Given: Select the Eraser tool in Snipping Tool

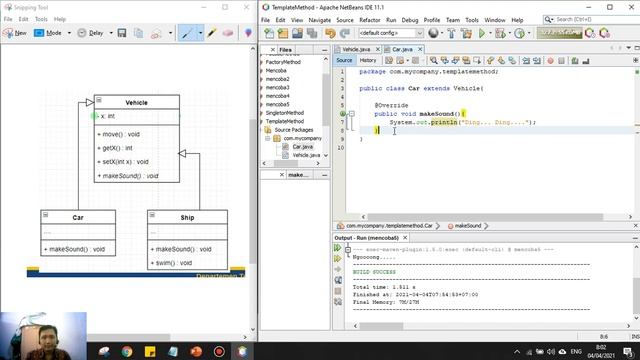Looking at the screenshot, I should (228, 33).
